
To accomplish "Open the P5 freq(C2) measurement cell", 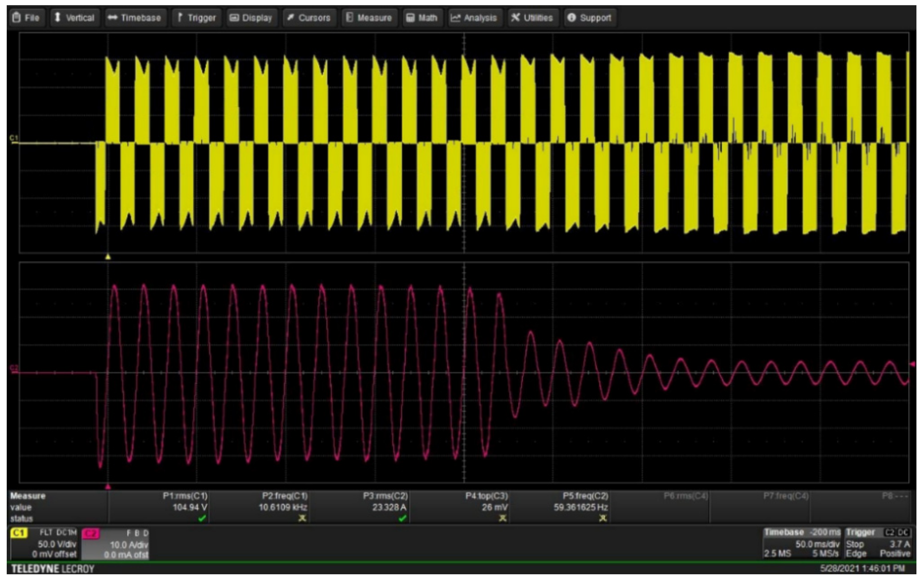I will 580,507.
